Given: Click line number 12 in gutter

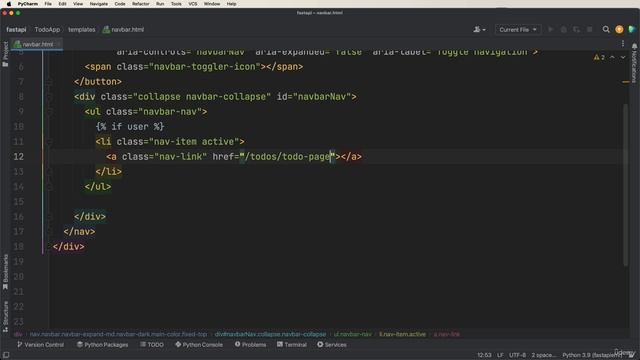Looking at the screenshot, I should tap(19, 157).
